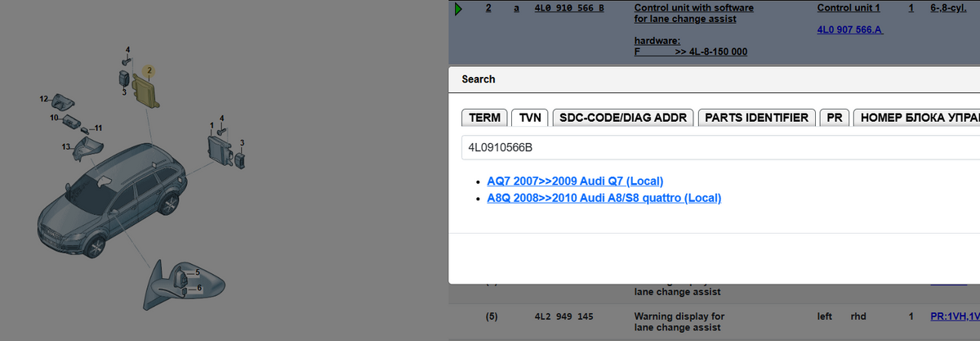980x341 pixels.
Task: Open the PR:1VH,1V link in last row
Action: coord(955,316)
